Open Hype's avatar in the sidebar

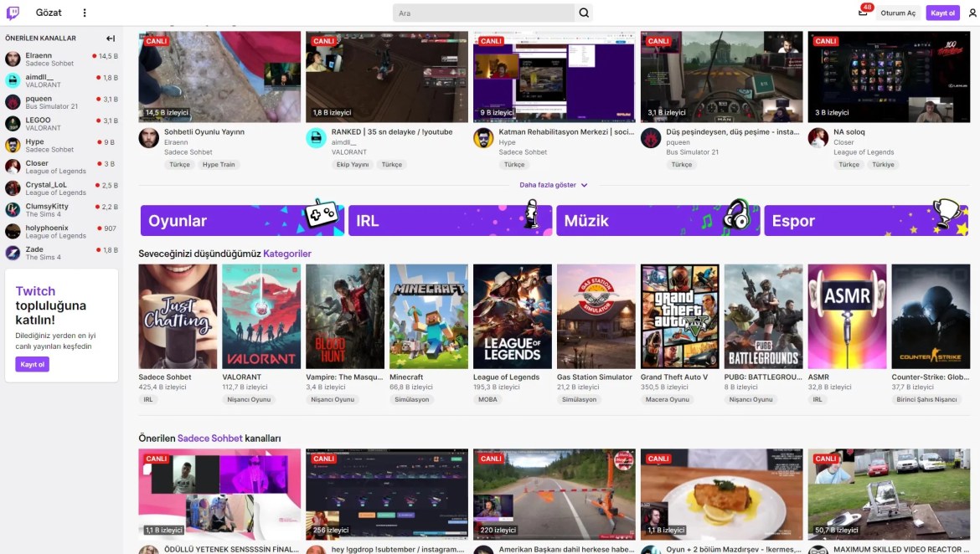point(13,145)
